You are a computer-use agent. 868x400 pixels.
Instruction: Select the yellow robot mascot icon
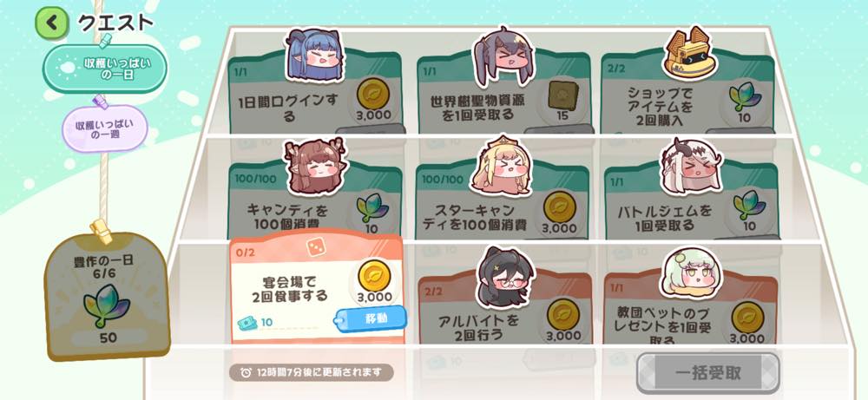[x=687, y=54]
